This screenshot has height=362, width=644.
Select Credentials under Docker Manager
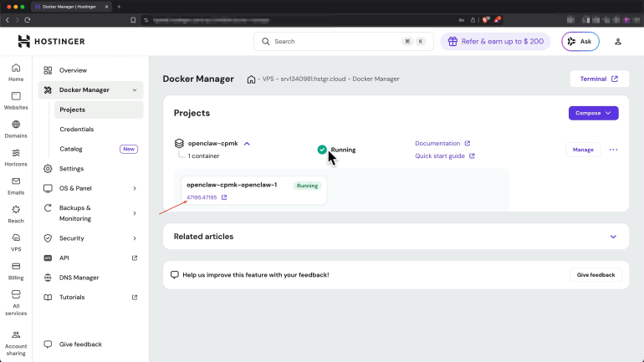tap(77, 130)
